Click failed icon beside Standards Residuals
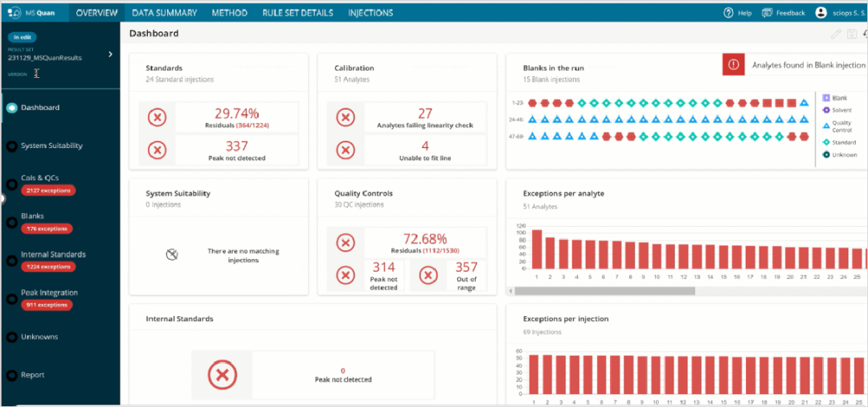 (x=158, y=117)
